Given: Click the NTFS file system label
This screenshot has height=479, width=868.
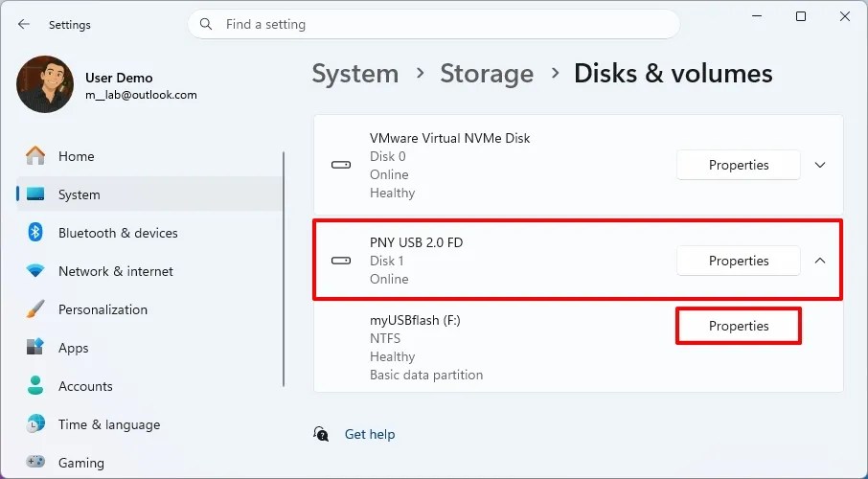Looking at the screenshot, I should pos(385,338).
